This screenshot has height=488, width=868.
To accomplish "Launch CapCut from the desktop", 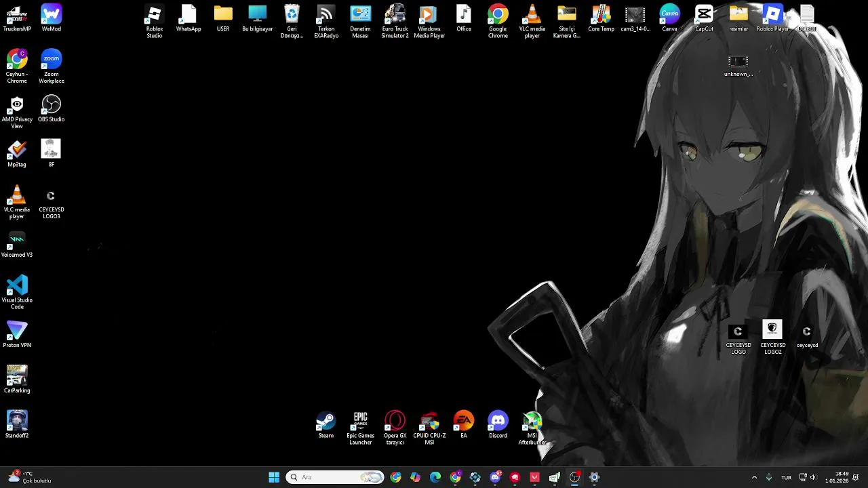I will [704, 18].
